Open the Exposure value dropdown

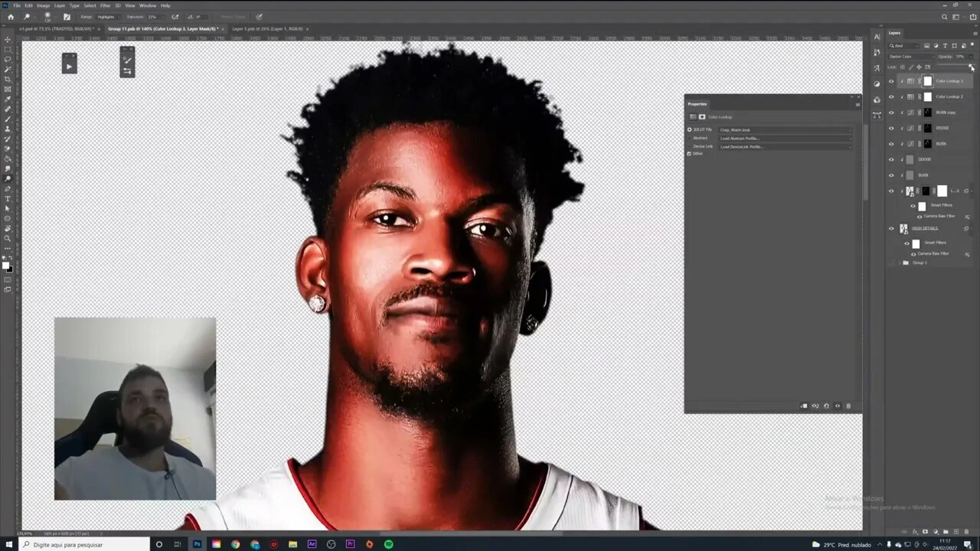pos(162,16)
